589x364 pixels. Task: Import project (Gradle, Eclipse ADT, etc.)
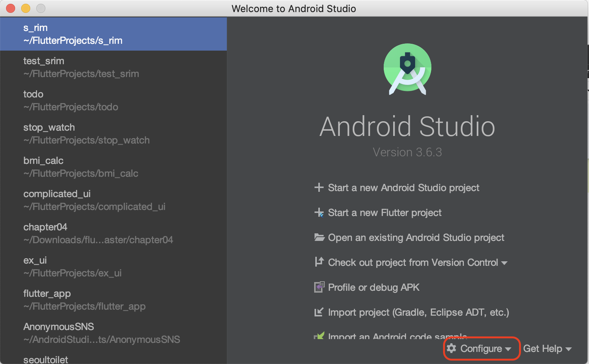(418, 312)
